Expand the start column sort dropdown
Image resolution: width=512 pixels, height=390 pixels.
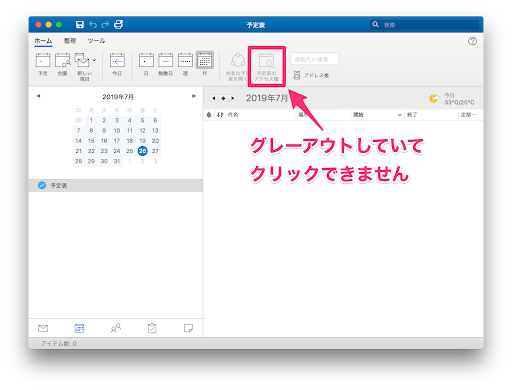399,115
